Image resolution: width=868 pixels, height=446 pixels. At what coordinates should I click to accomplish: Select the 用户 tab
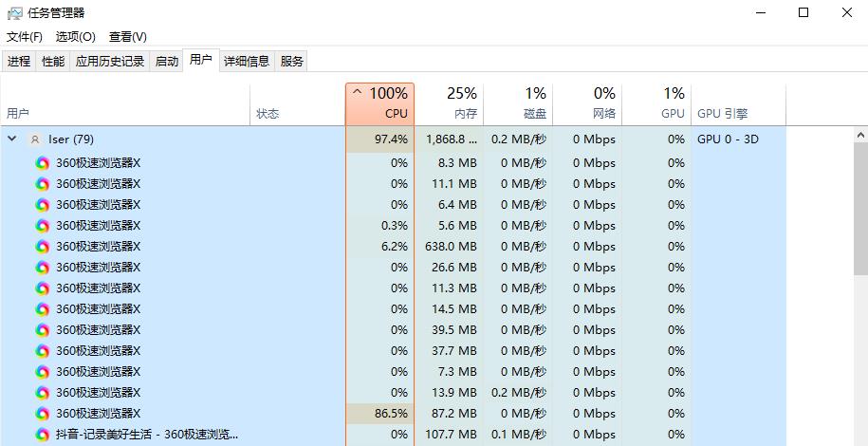[200, 59]
